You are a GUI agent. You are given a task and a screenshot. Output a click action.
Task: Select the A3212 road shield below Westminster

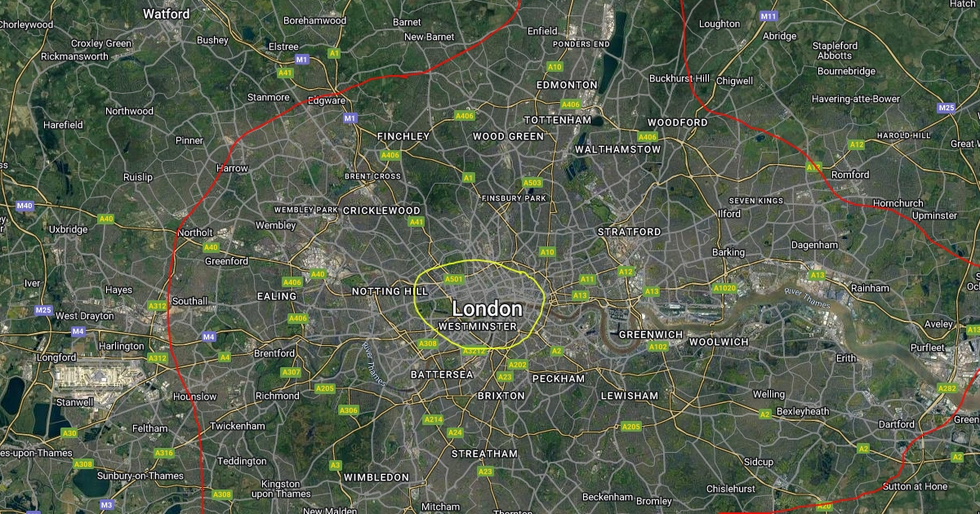tap(474, 351)
